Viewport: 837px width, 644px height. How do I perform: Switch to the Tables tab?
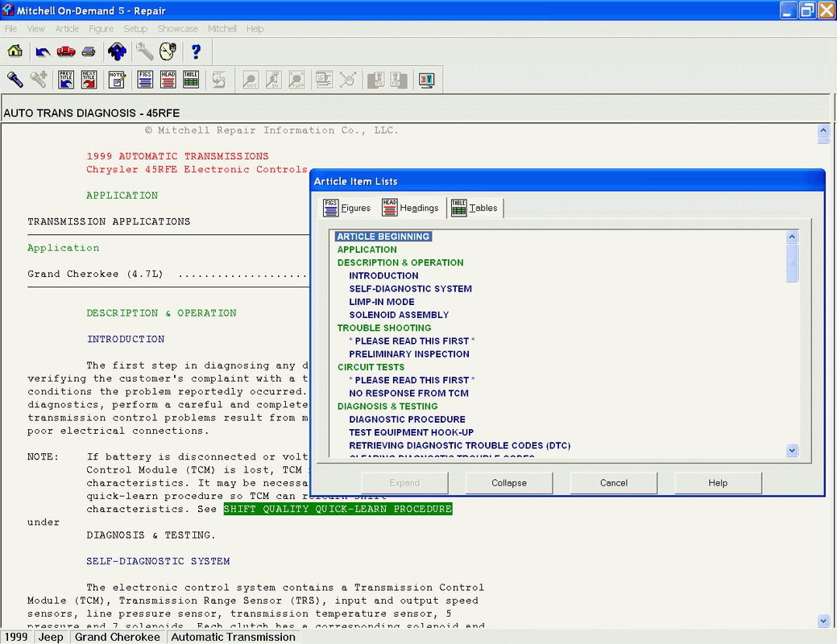coord(474,208)
